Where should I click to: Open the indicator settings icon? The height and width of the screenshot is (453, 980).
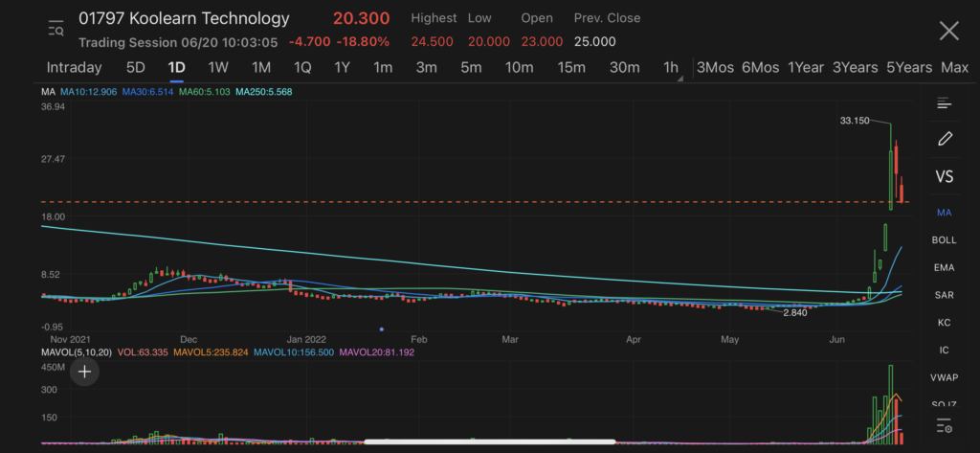[944, 427]
